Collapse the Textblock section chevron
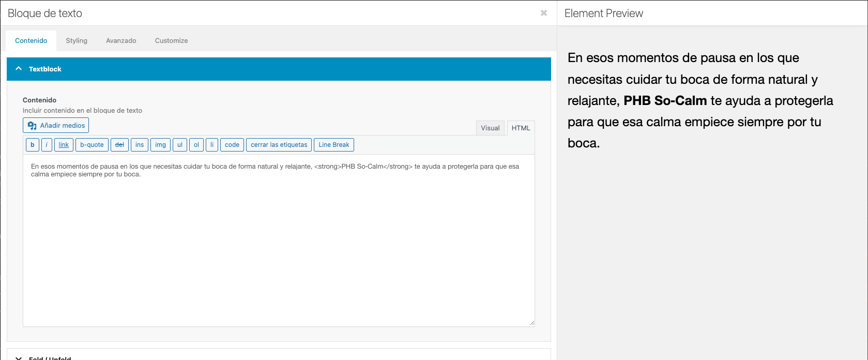Viewport: 868px width, 360px height. point(19,69)
